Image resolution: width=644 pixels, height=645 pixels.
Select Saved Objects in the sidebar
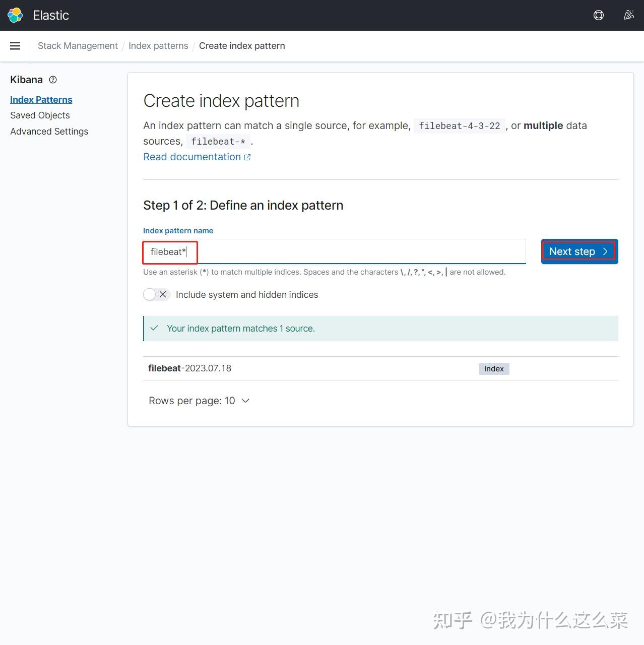pyautogui.click(x=40, y=115)
